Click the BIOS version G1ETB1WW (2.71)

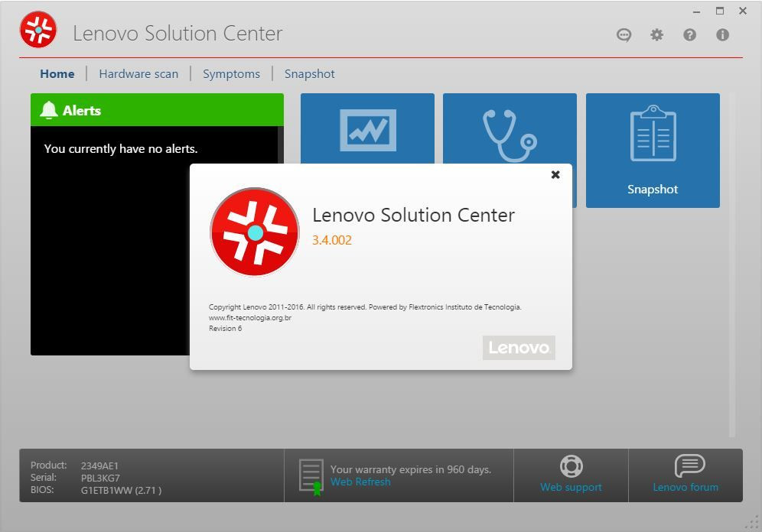click(121, 490)
